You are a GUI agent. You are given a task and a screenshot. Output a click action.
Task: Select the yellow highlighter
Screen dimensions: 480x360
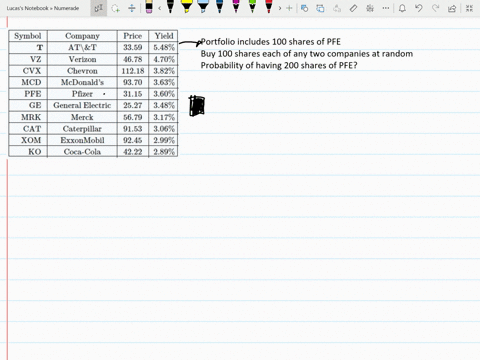pyautogui.click(x=187, y=7)
